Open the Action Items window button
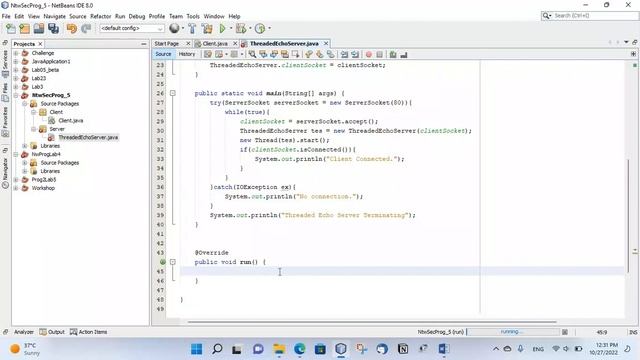Viewport: 640px width, 360px height. coord(88,332)
